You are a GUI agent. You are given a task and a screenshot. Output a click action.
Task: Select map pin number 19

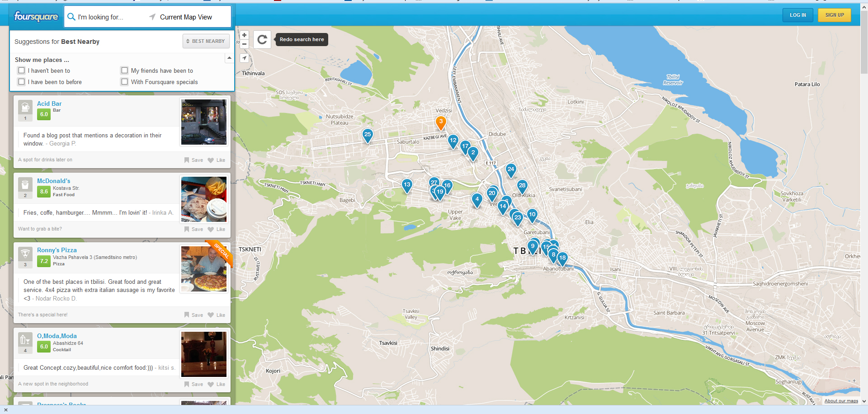(440, 193)
